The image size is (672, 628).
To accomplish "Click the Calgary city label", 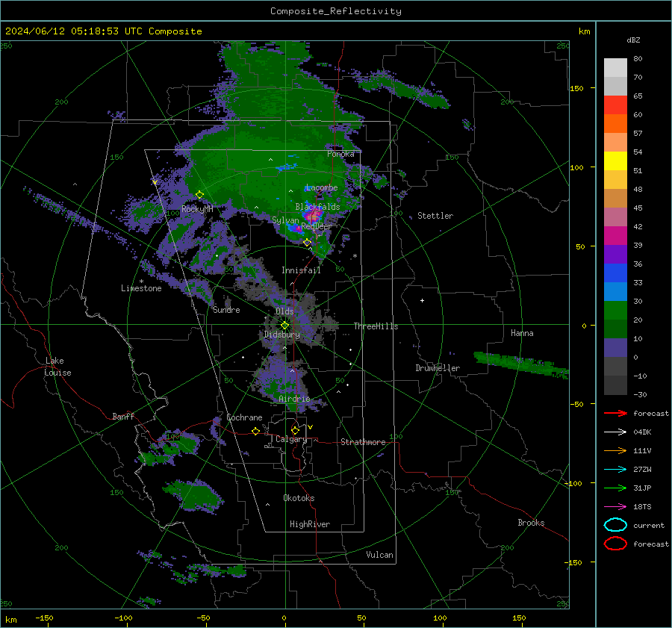I will click(291, 439).
